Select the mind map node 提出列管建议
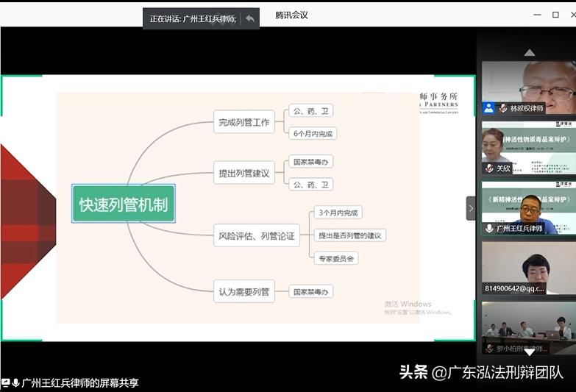Screen dimensions: 576x392 point(244,173)
